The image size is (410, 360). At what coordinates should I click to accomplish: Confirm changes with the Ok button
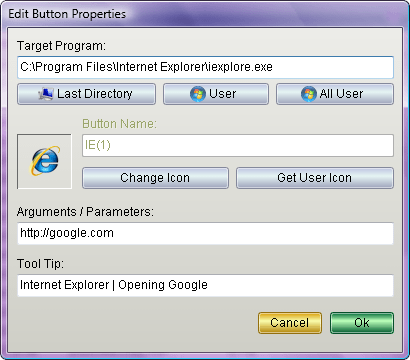tap(362, 323)
